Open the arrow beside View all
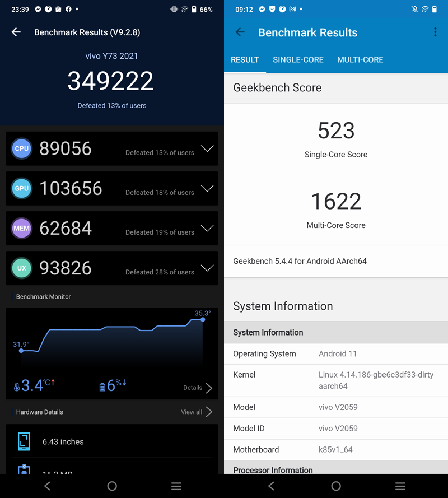This screenshot has width=448, height=498. 209,412
